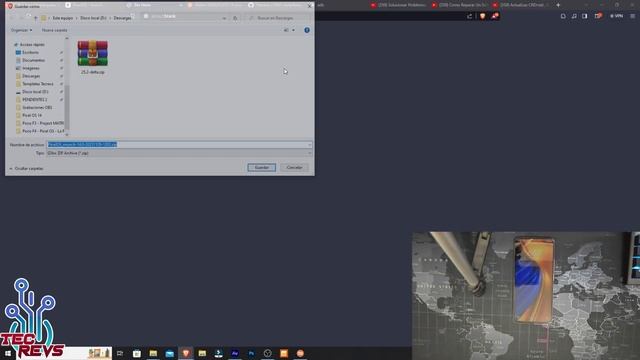This screenshot has width=640, height=360.
Task: Switch to the first YouTube tab on the right
Action: 399,5
